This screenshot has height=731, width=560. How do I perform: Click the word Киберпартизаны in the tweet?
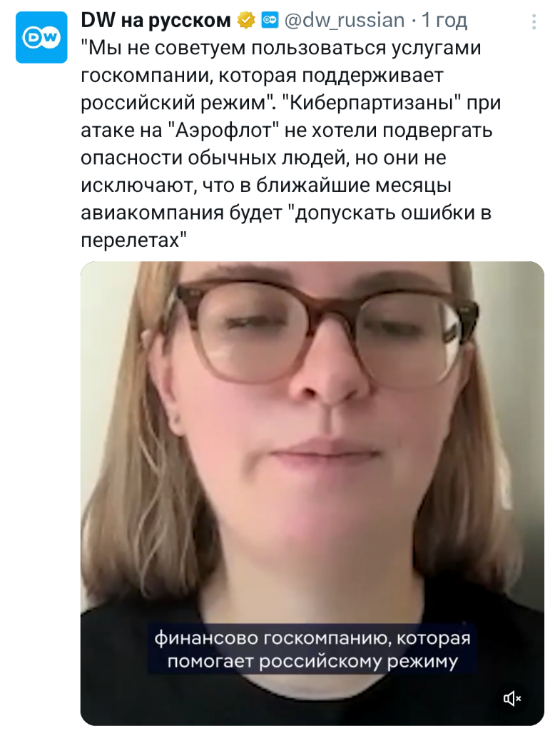pos(372,103)
